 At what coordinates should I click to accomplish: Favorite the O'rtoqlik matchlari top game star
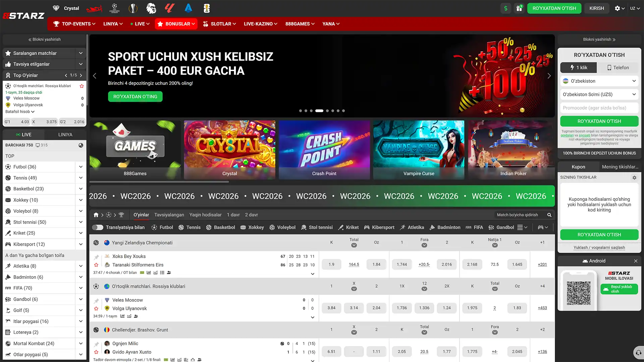pos(82,86)
